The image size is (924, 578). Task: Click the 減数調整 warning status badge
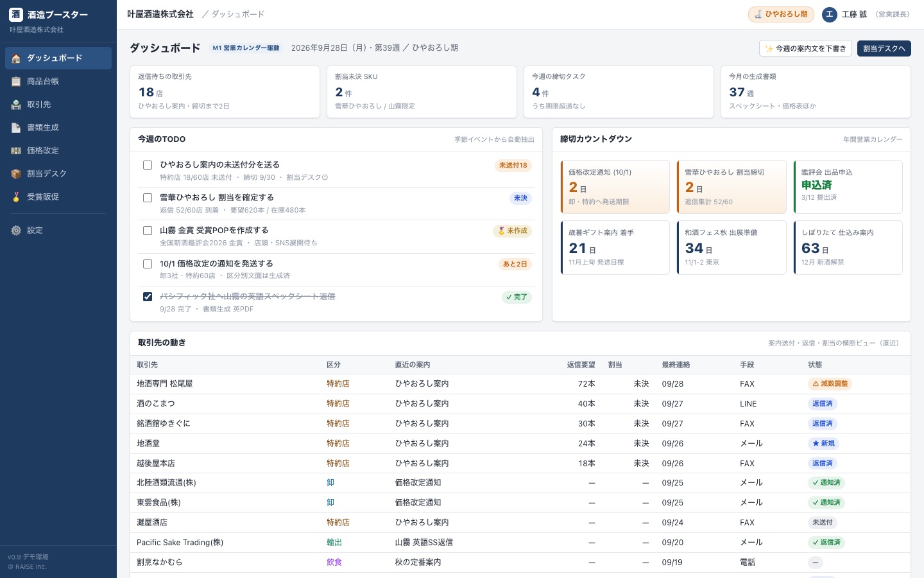tap(830, 384)
